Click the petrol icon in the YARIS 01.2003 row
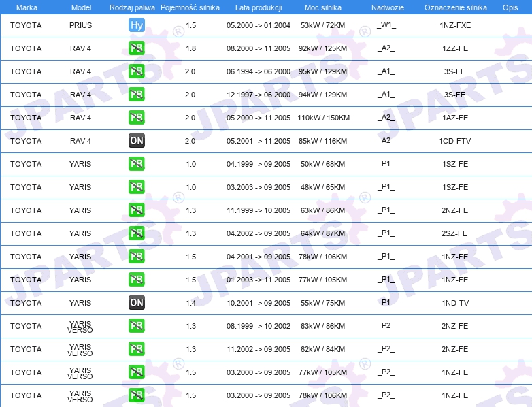Screen dimensions: 532x407 coord(137,279)
